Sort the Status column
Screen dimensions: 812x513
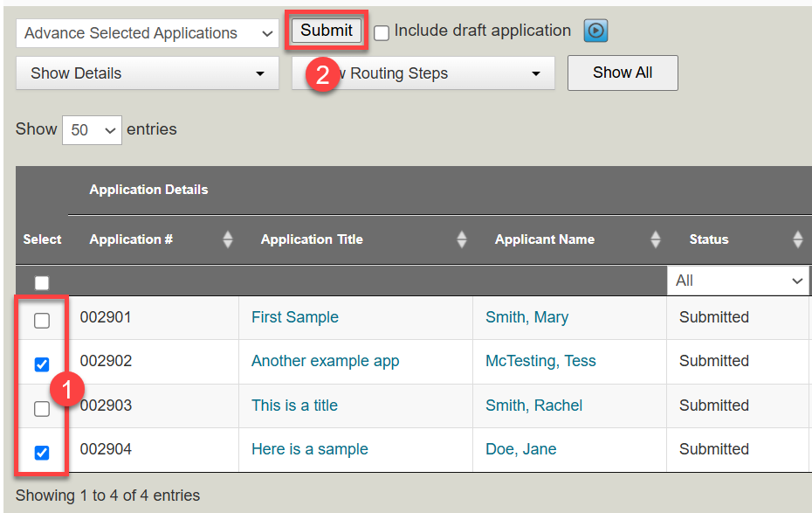797,239
